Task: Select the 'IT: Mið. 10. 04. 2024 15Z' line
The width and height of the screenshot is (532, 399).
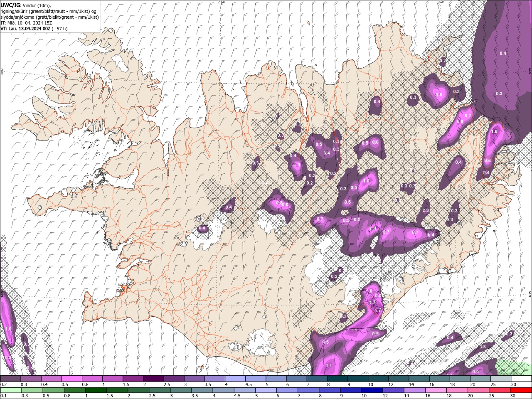Action: [26, 23]
